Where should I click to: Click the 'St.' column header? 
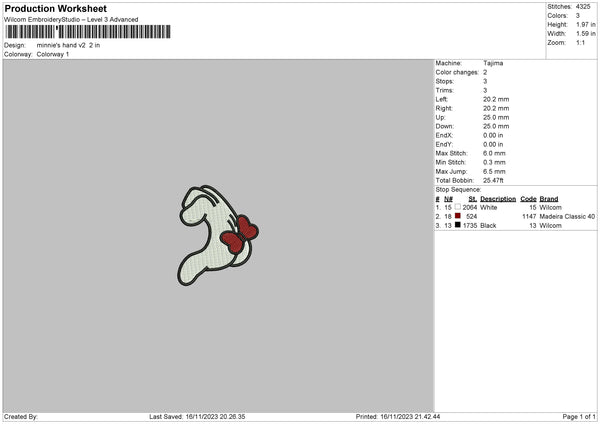tap(473, 199)
